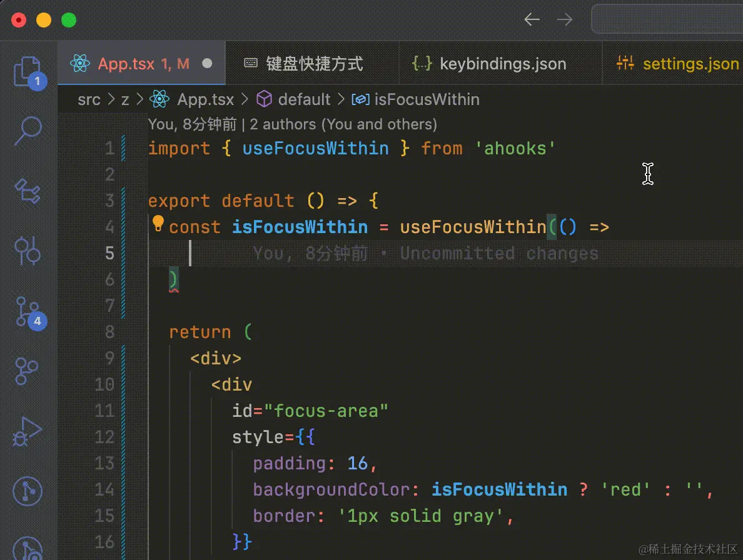Click the authors CodeLens above line 1
Image resolution: width=743 pixels, height=560 pixels.
[292, 124]
